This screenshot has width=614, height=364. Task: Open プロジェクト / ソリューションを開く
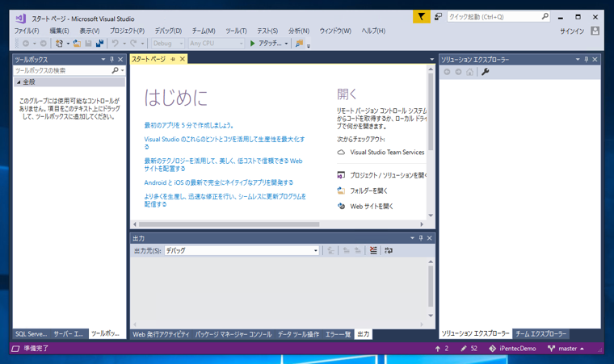click(x=382, y=175)
